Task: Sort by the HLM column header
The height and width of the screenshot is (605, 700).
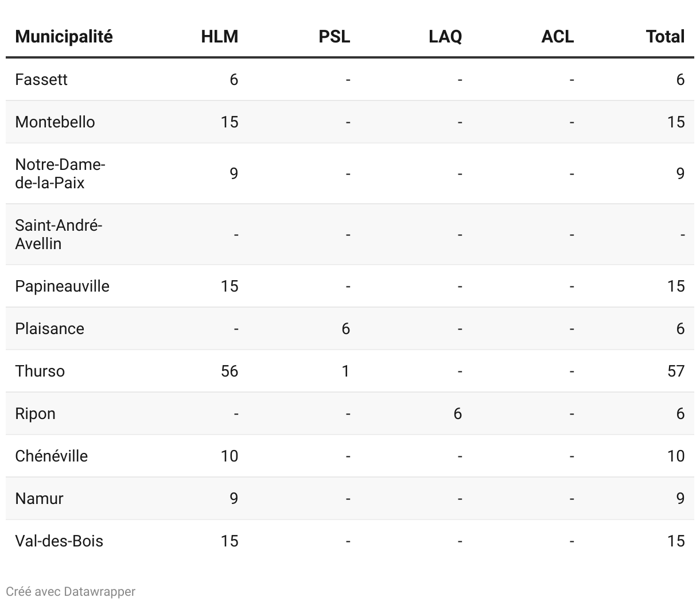Action: (x=219, y=37)
